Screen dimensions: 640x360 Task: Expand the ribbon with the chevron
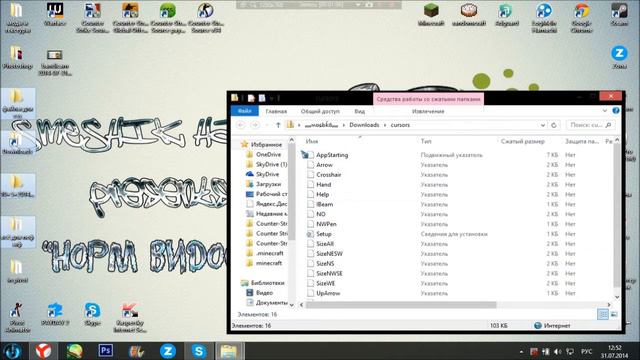[604, 111]
